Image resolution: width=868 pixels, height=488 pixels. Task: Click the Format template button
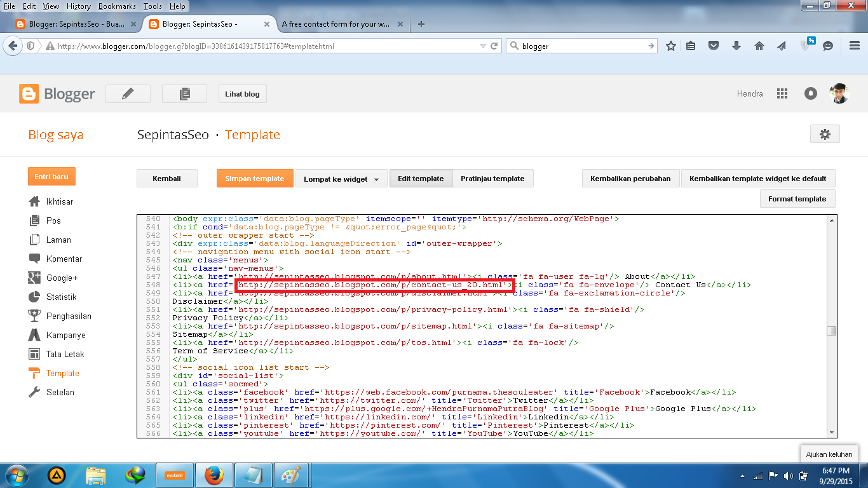[797, 199]
